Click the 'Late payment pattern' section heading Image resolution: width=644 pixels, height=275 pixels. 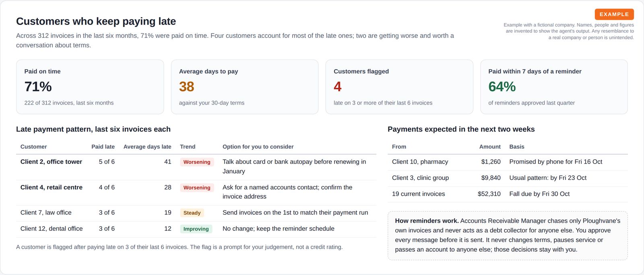pyautogui.click(x=93, y=129)
